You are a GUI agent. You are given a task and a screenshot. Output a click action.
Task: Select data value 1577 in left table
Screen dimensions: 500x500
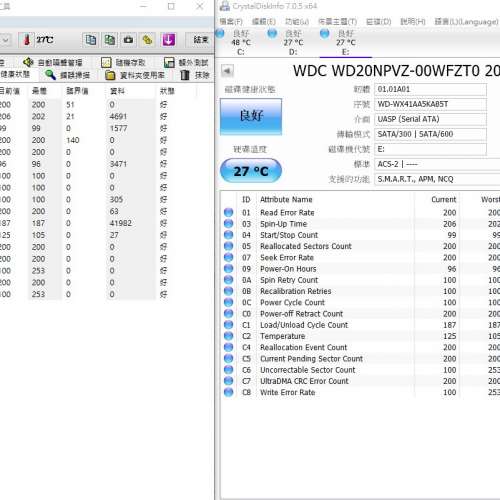(118, 128)
